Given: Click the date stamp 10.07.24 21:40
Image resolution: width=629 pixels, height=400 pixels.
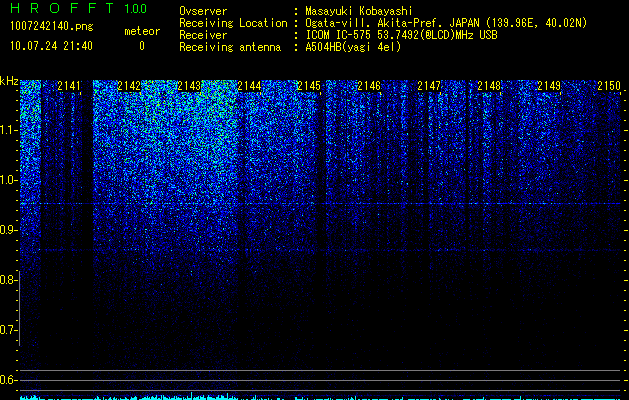Looking at the screenshot, I should point(51,46).
